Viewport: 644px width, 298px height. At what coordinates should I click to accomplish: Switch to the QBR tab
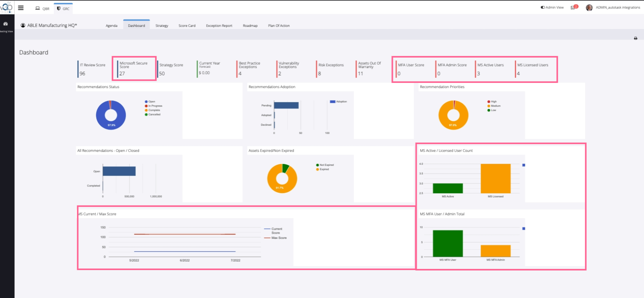tap(42, 8)
